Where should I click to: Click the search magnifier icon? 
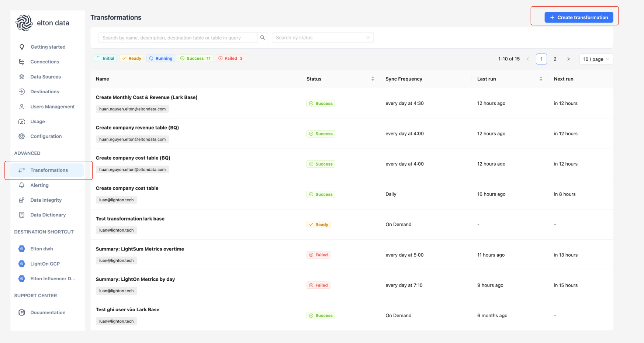pos(263,38)
